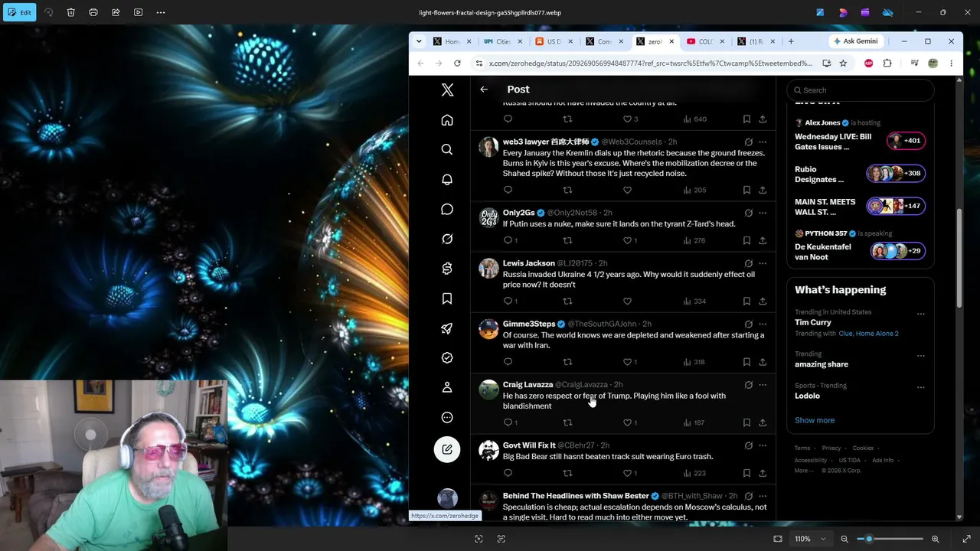Share Only2Gs post
Viewport: 980px width, 551px height.
(x=763, y=240)
